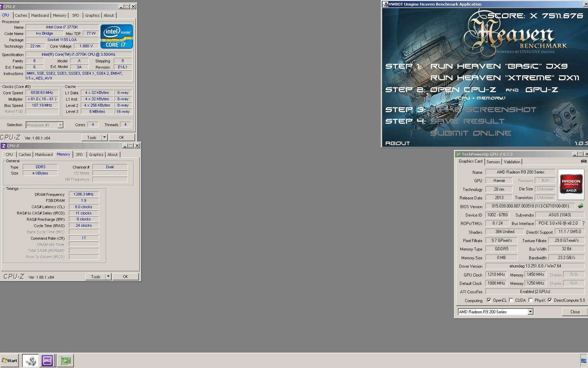588x368 pixels.
Task: Click the CPU-Z taskbar icon
Action: [47, 360]
